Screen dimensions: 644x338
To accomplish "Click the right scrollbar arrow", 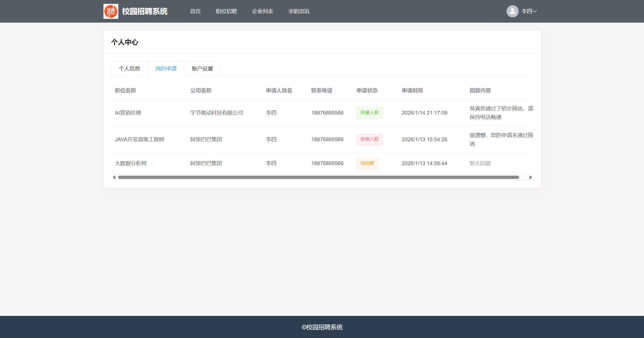I will [531, 177].
